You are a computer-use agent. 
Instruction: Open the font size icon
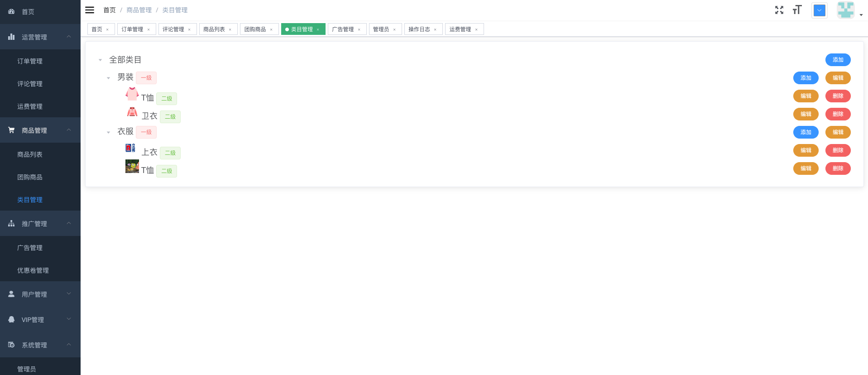[797, 10]
